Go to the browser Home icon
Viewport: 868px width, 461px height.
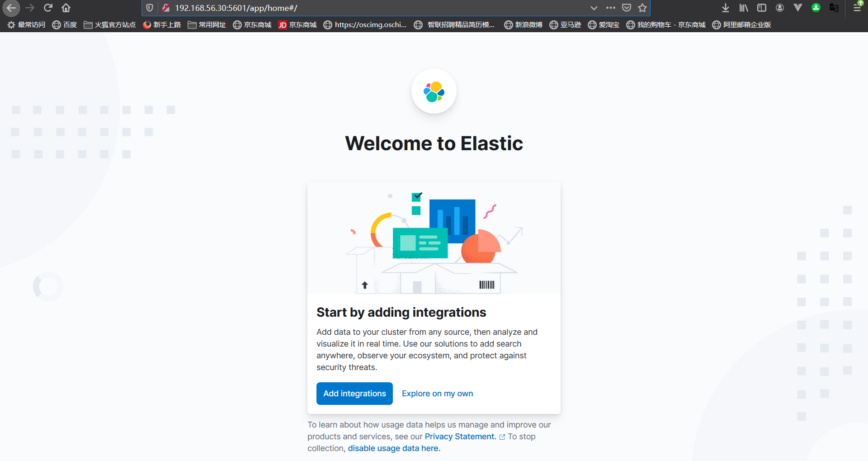[66, 8]
